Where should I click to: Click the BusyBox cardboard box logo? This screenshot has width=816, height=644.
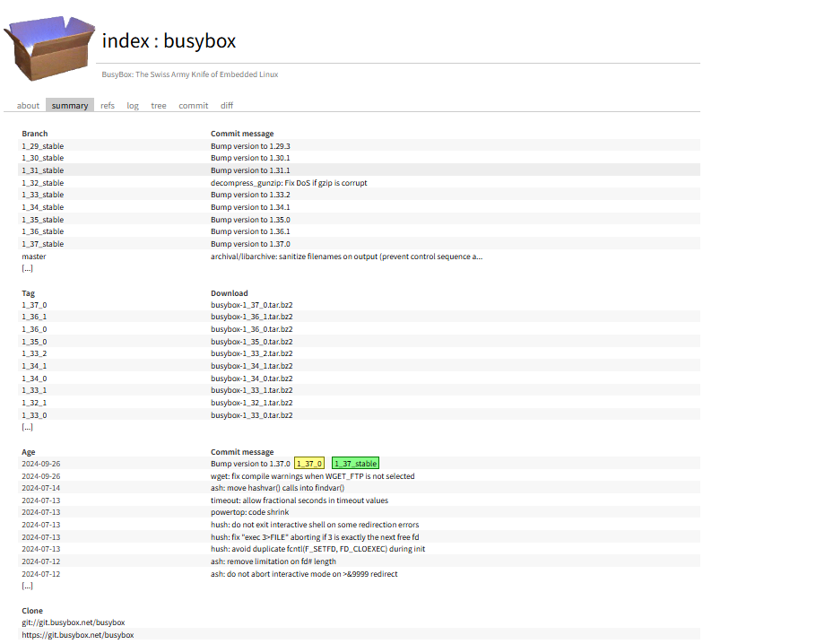coord(49,48)
